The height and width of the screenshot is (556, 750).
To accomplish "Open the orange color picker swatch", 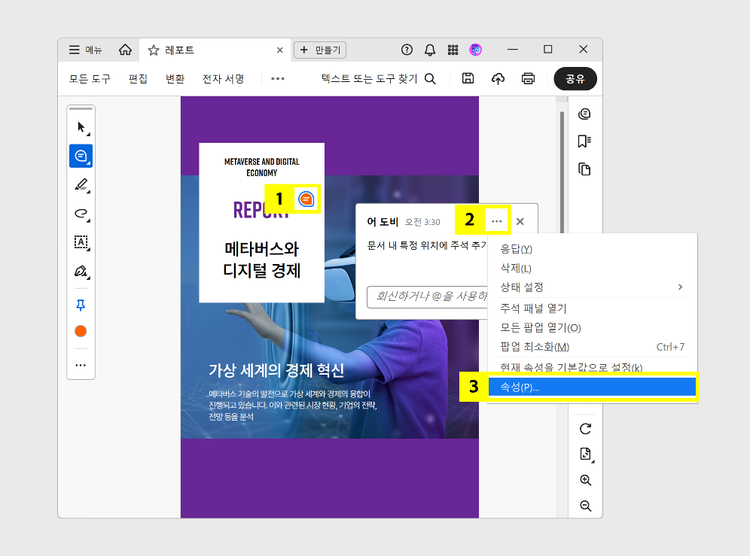I will [x=81, y=331].
